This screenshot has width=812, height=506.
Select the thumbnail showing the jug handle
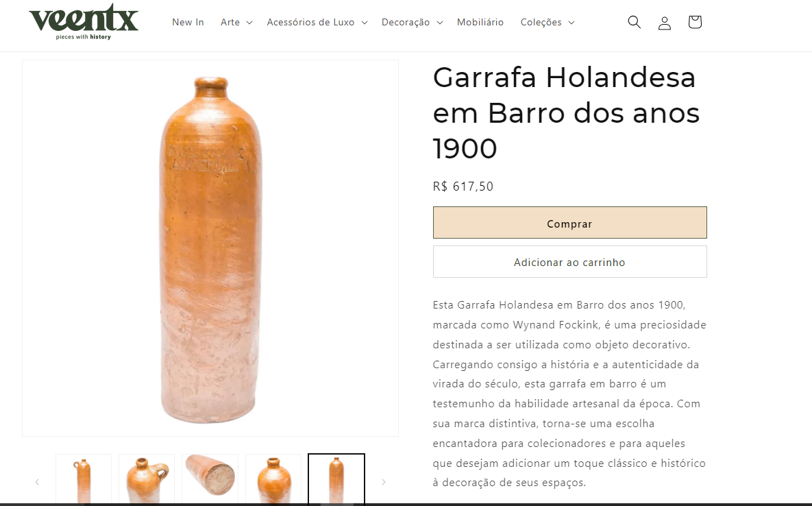(x=147, y=479)
